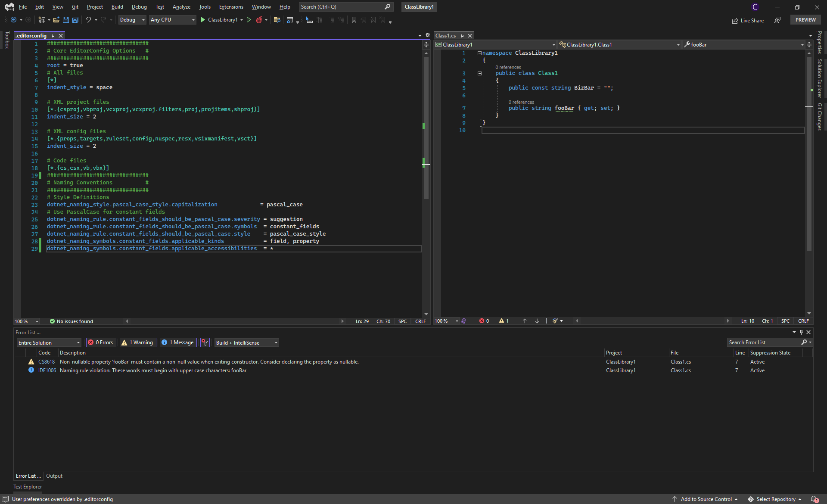Start a Live Share session

748,20
